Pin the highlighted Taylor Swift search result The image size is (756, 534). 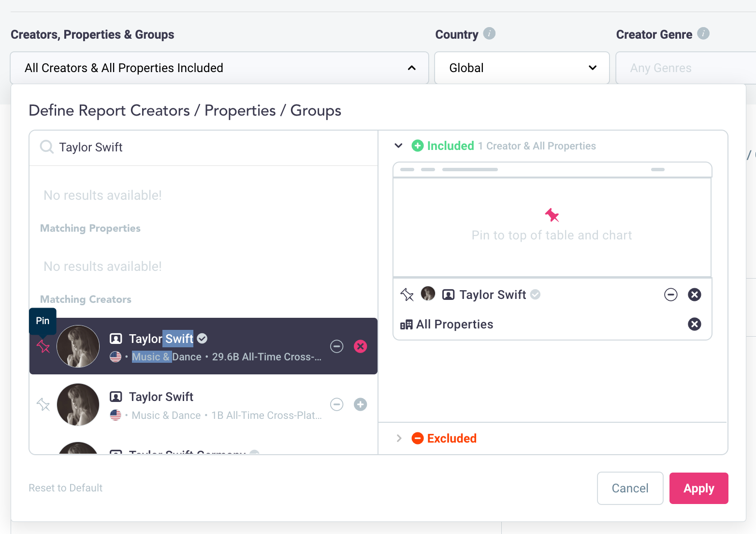(x=44, y=346)
